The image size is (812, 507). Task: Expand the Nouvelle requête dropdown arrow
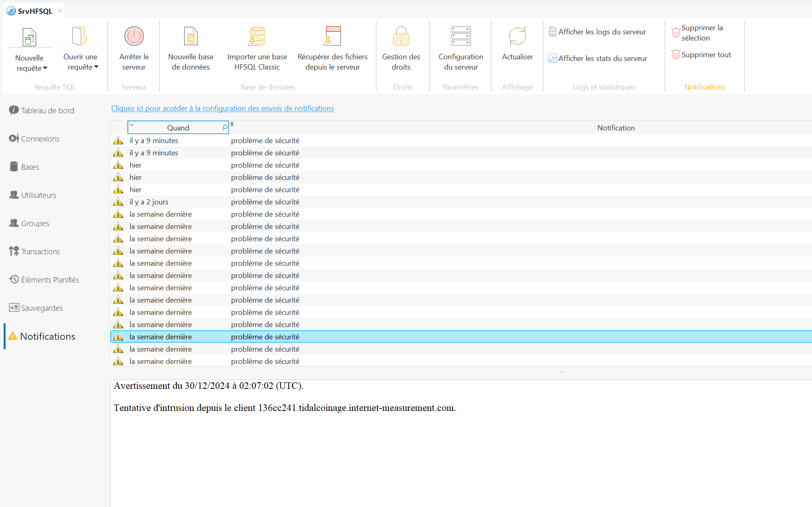pyautogui.click(x=45, y=68)
